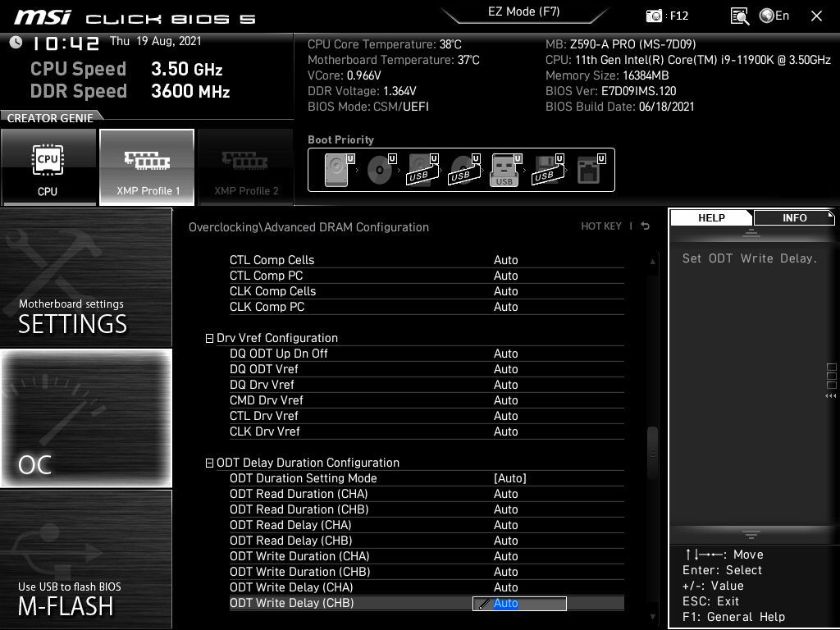The width and height of the screenshot is (840, 630).
Task: Select ODT Write Duration (CHB) row
Action: coord(427,572)
